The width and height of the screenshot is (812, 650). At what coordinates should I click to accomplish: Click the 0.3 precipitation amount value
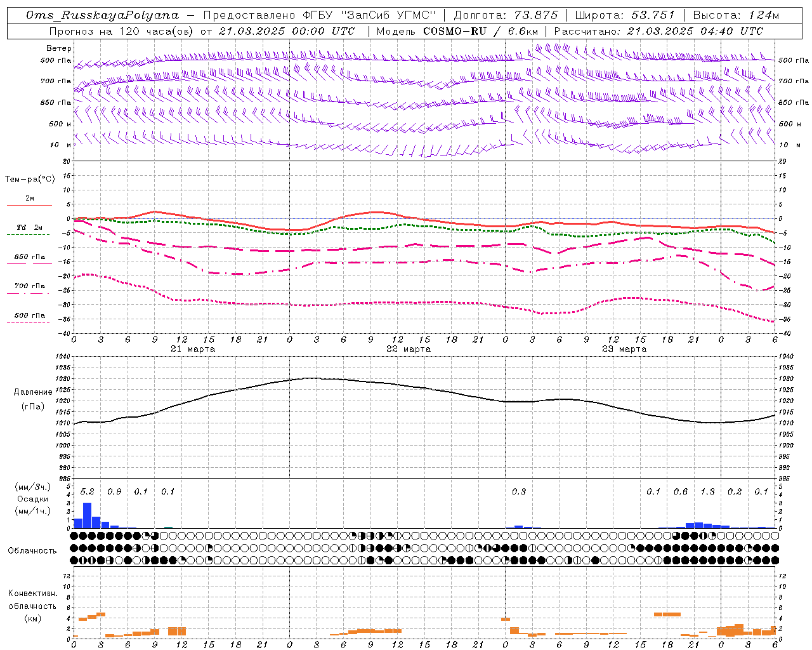[519, 492]
